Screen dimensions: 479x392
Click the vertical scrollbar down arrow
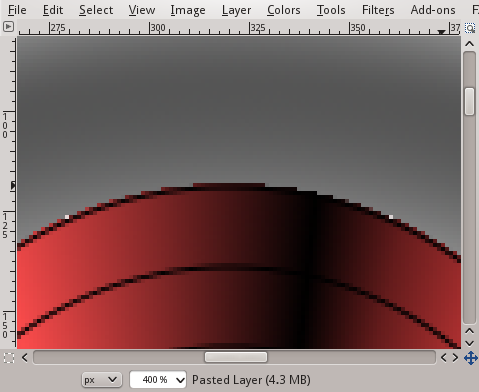tap(469, 343)
